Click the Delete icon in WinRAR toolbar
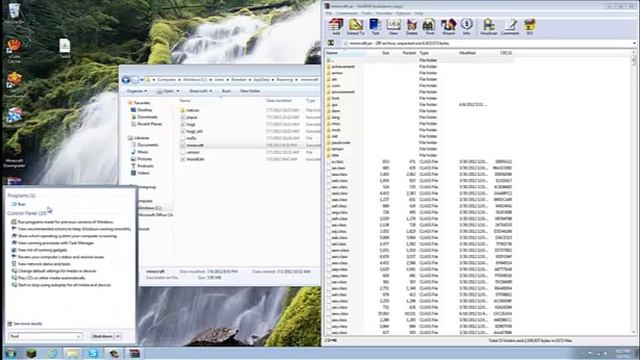640x360 pixels. point(411,27)
